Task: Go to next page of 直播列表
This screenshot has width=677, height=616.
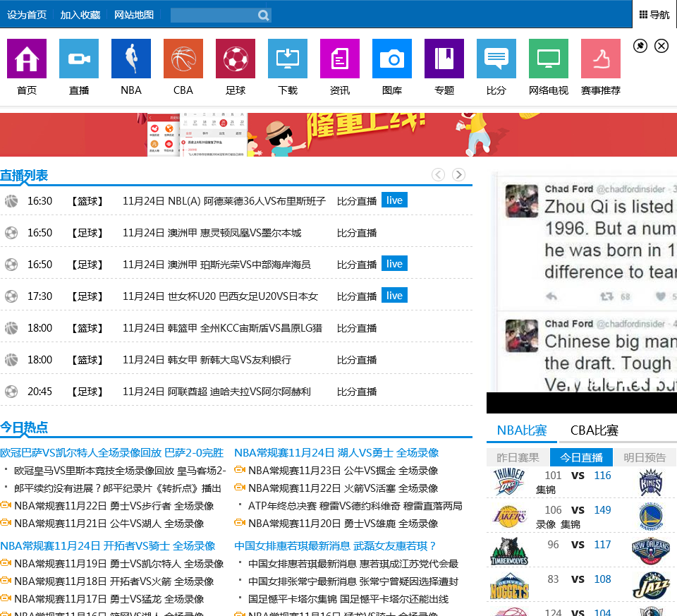Action: coord(458,174)
